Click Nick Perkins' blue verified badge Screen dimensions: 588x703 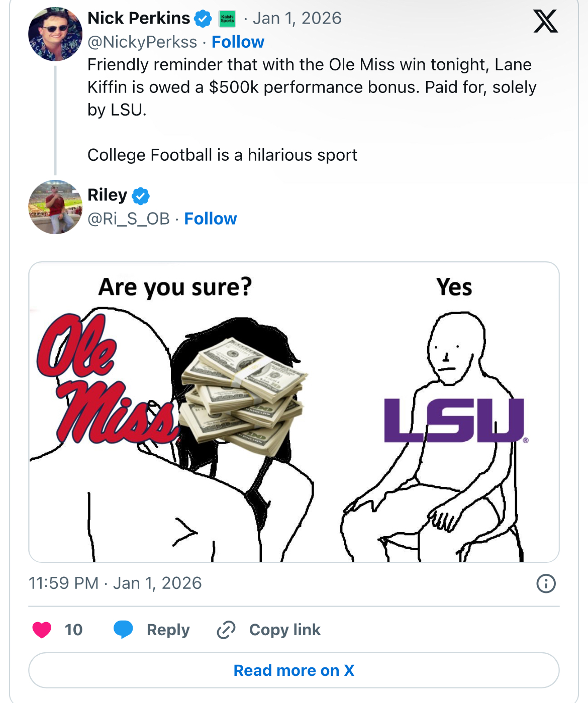203,19
